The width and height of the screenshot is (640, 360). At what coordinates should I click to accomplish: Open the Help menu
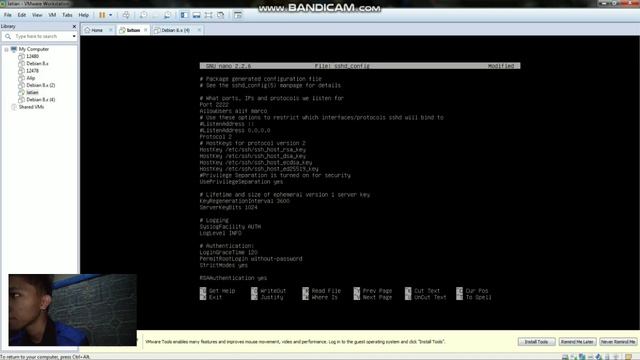tap(84, 15)
